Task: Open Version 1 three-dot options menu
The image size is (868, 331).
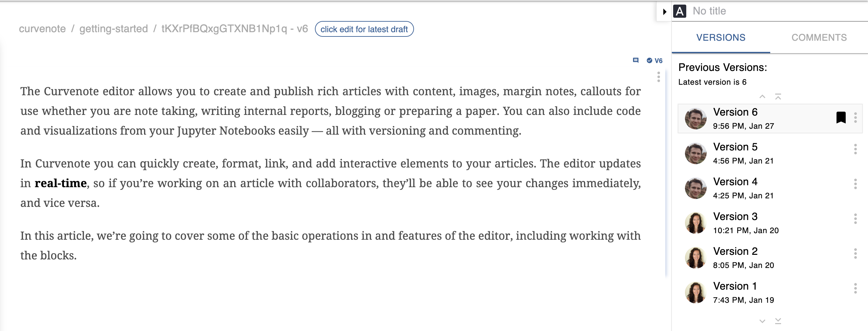Action: [855, 289]
